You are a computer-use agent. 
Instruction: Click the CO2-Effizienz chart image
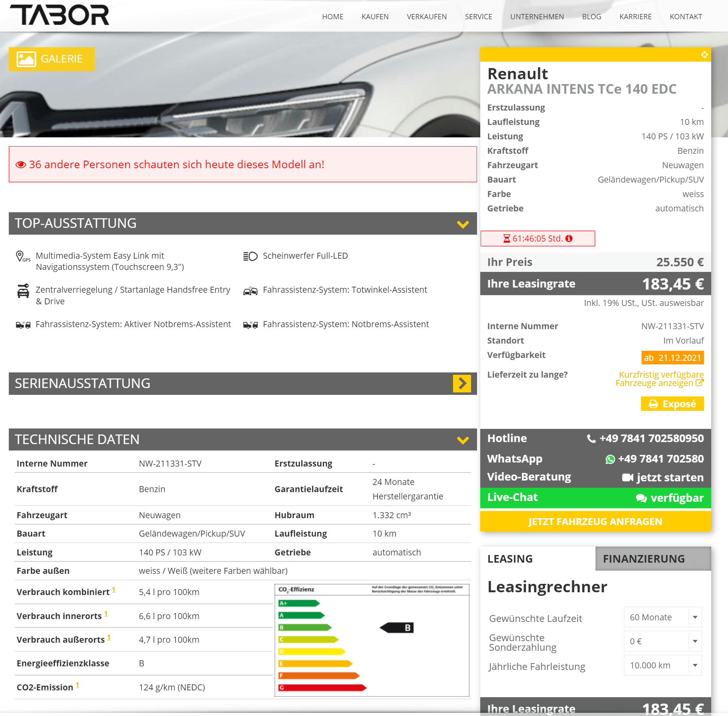(372, 640)
